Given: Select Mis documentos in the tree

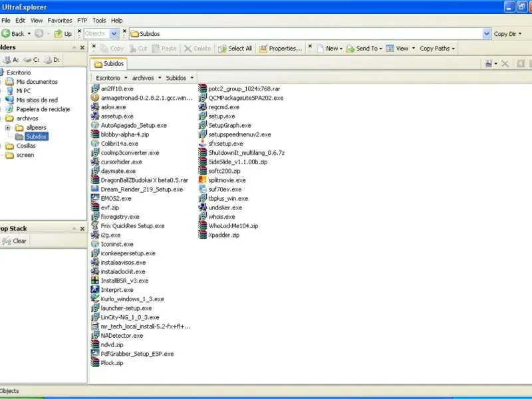Looking at the screenshot, I should pyautogui.click(x=37, y=82).
